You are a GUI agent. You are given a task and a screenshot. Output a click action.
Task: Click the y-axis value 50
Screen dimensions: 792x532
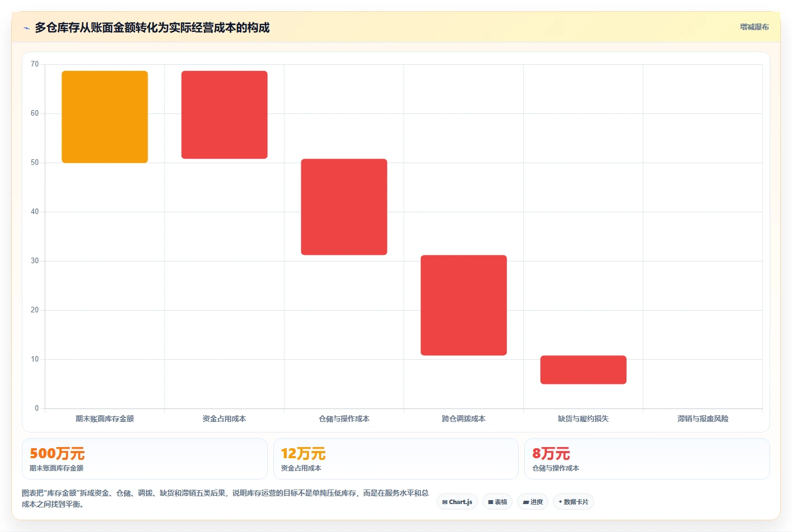(x=35, y=163)
